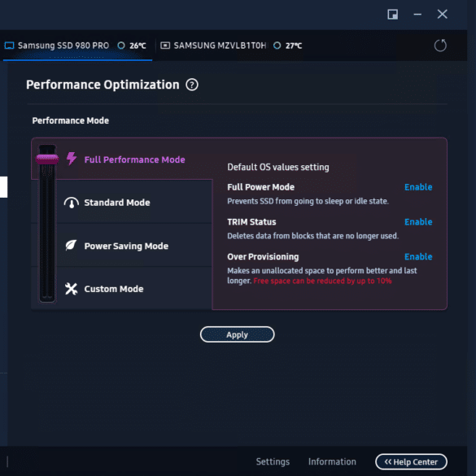Click the Performance Mode label
The height and width of the screenshot is (476, 476).
click(71, 120)
